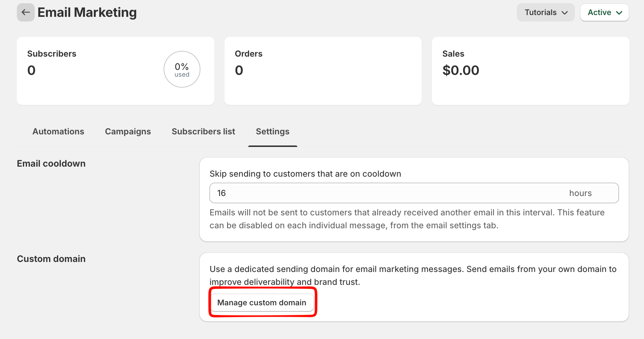
Task: Open the Campaigns tab
Action: pyautogui.click(x=128, y=132)
